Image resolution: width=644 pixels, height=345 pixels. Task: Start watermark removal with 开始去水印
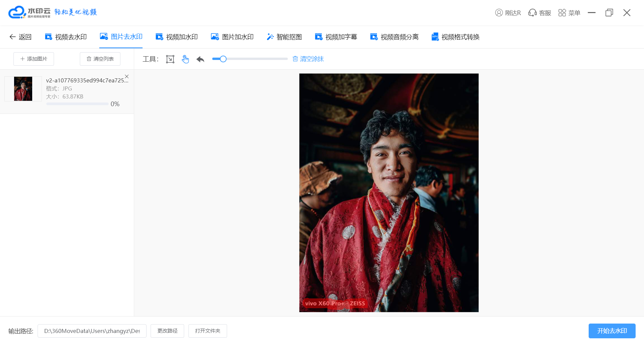[x=612, y=331]
